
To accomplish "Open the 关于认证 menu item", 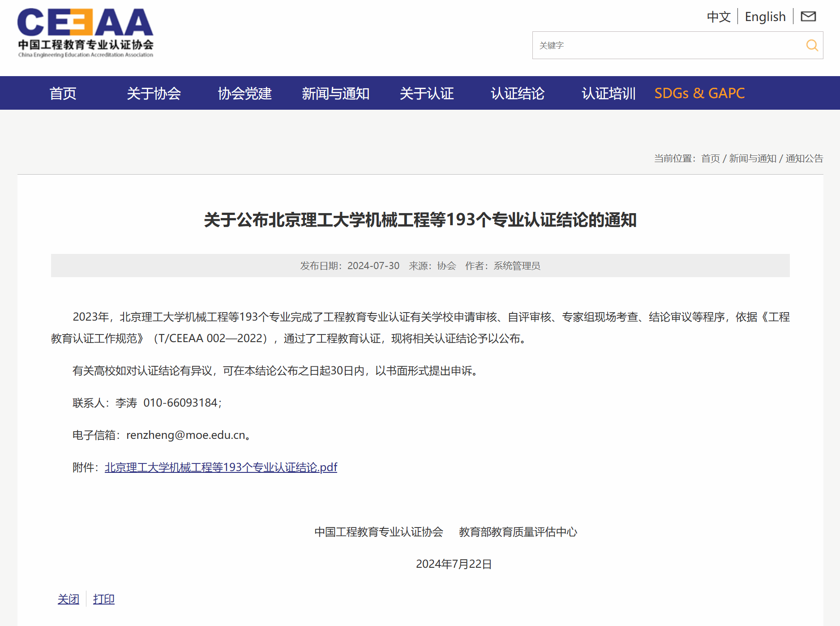I will tap(426, 93).
